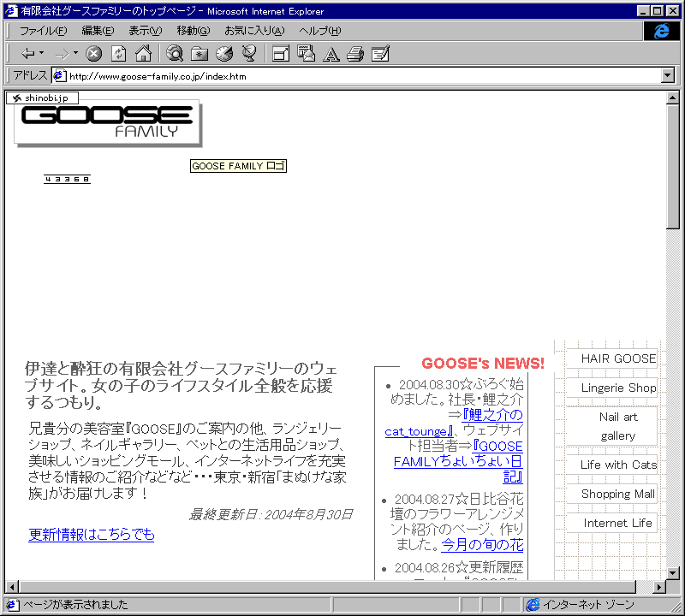
Task: Open the Shopping Mall navigation button
Action: [611, 494]
